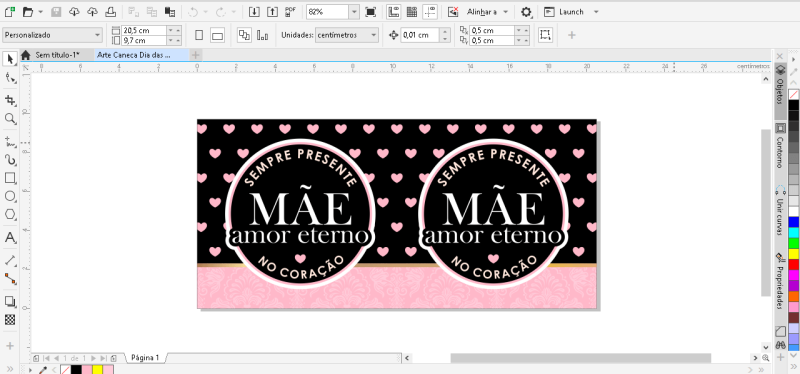This screenshot has width=800, height=374.
Task: Turn off snapping icon
Action: (453, 11)
